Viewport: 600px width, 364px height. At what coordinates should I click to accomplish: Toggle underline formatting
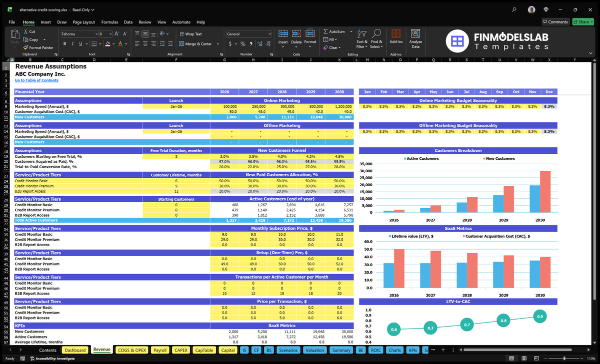(80, 44)
